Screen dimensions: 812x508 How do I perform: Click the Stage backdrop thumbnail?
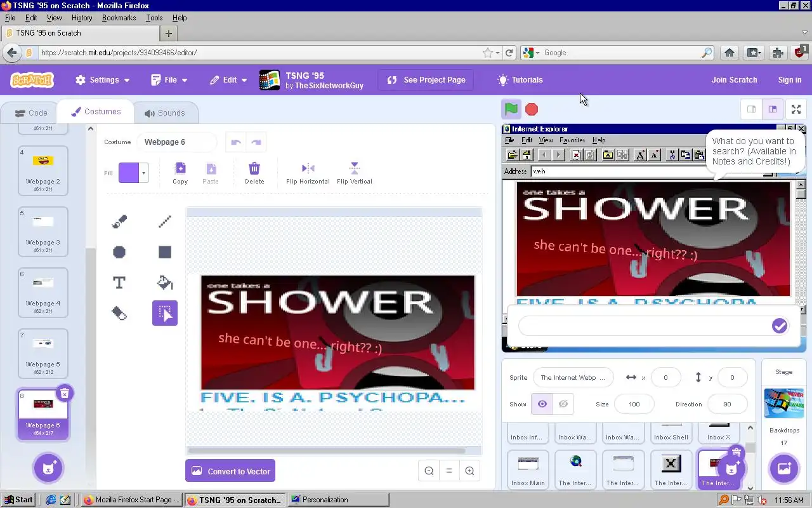(784, 403)
